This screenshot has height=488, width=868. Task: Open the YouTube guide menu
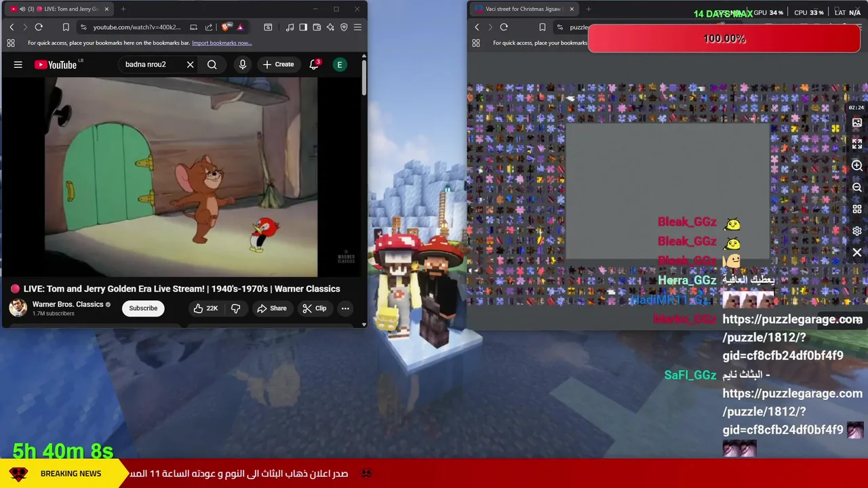pyautogui.click(x=18, y=64)
